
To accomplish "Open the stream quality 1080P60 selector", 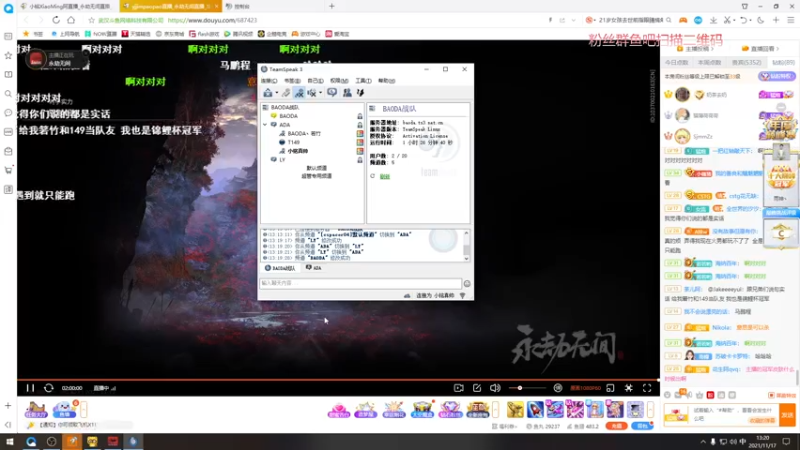I will 585,388.
